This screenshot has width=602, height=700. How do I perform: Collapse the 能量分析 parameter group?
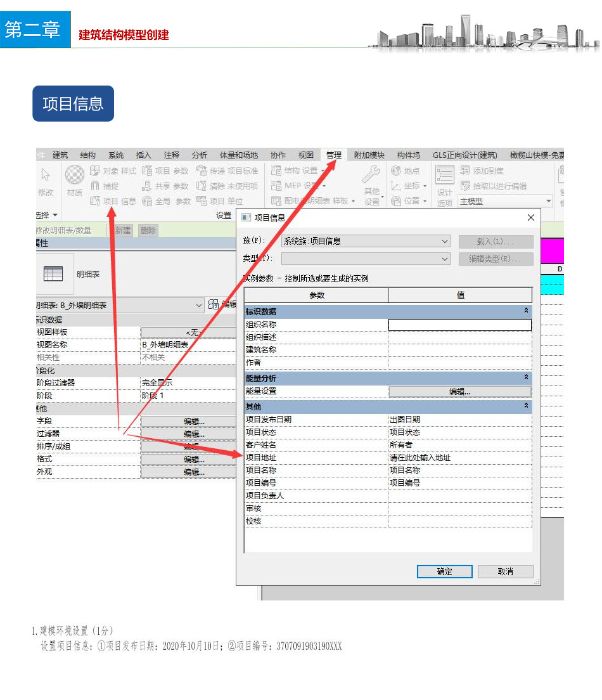(525, 378)
